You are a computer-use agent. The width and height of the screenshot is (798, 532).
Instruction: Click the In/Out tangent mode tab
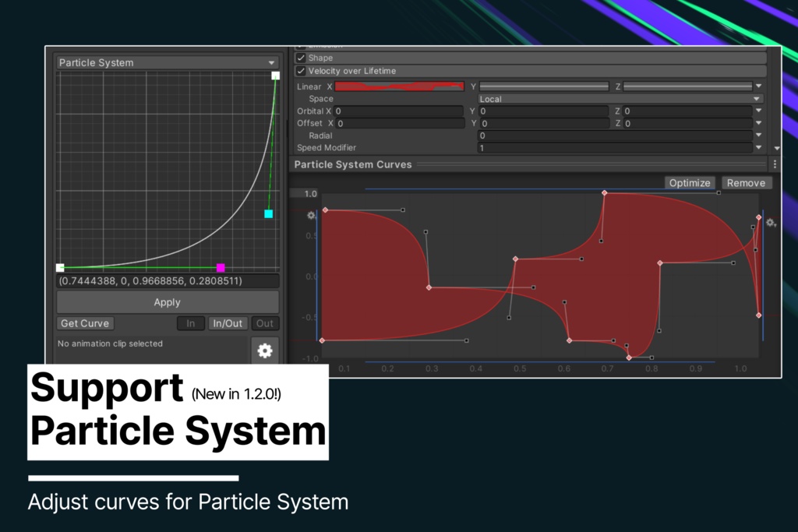coord(228,323)
